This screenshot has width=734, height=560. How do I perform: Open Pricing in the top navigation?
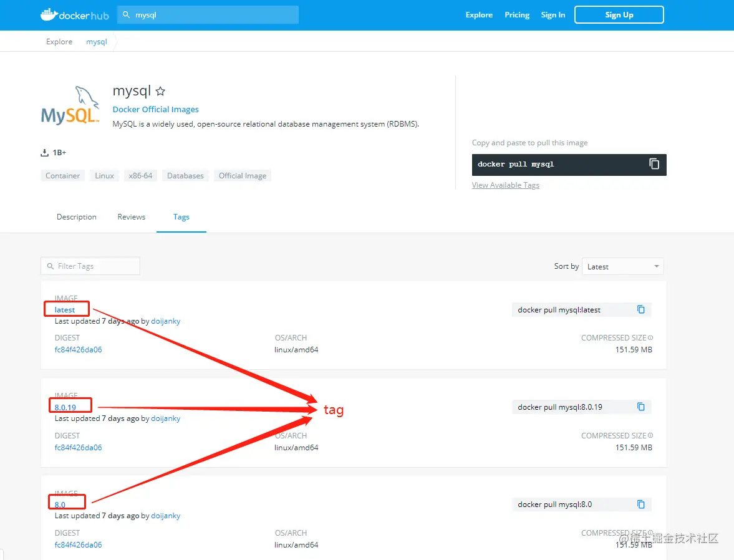point(517,15)
